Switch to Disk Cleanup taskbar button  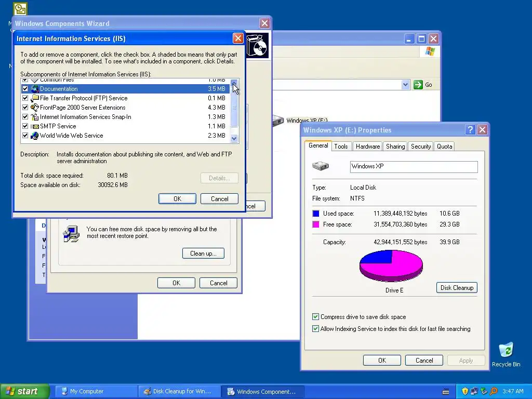tap(179, 392)
